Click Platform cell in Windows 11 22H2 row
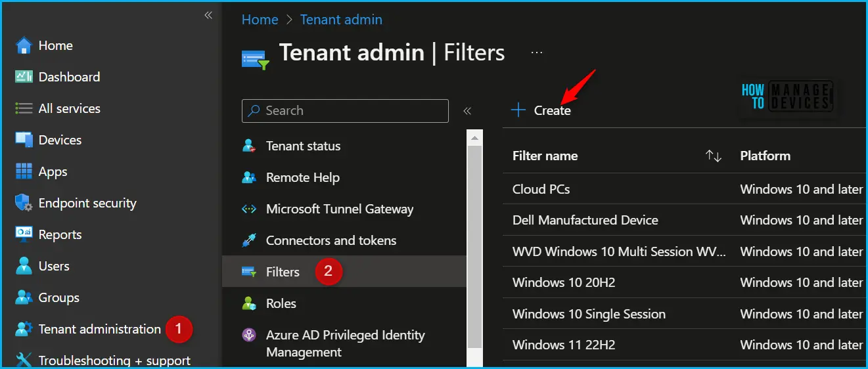The width and height of the screenshot is (868, 369). coord(801,345)
